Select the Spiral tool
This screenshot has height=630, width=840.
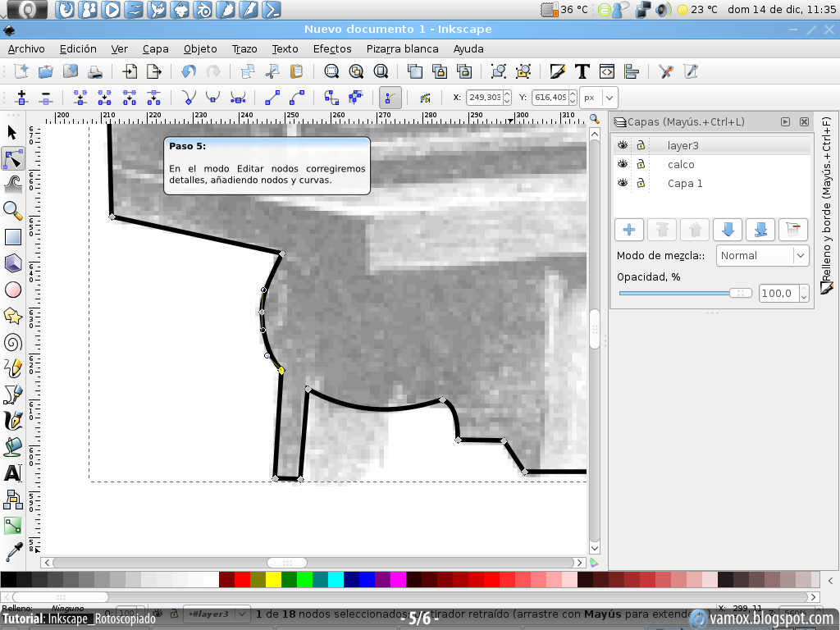coord(13,342)
